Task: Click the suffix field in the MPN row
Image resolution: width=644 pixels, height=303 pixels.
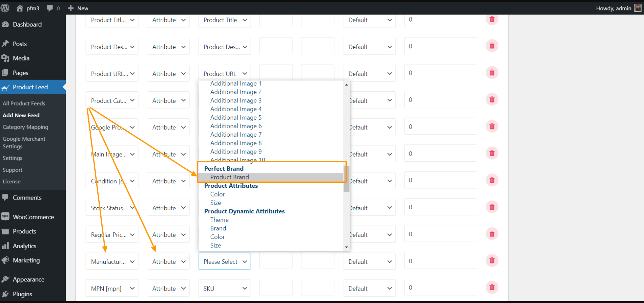Action: coord(318,288)
